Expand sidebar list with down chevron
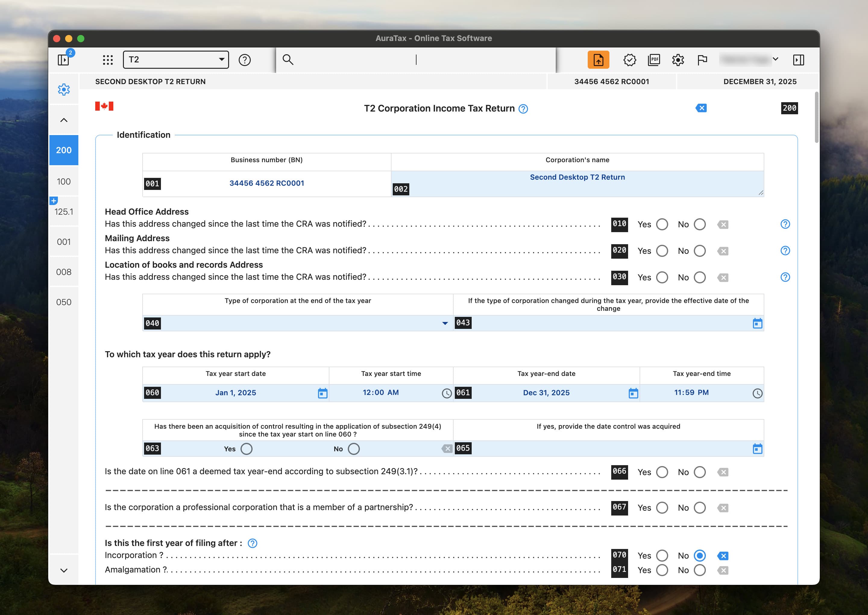Screen dimensions: 868x615 pyautogui.click(x=64, y=570)
